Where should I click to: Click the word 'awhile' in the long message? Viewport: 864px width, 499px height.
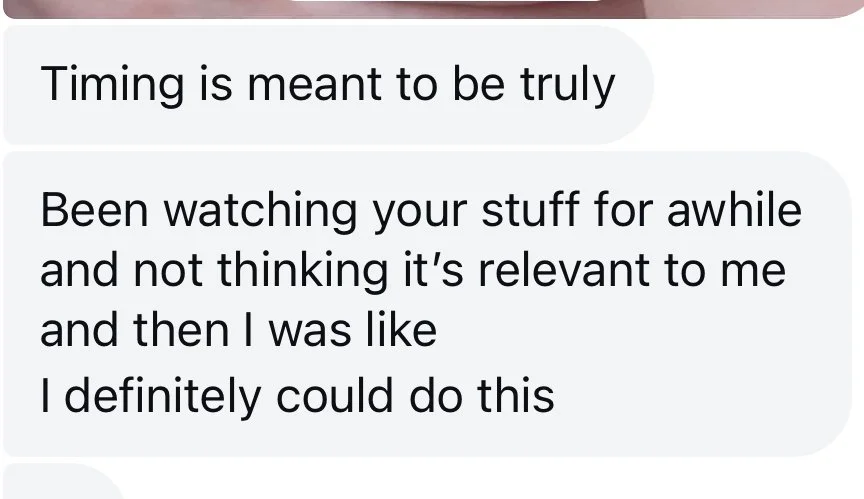point(734,210)
